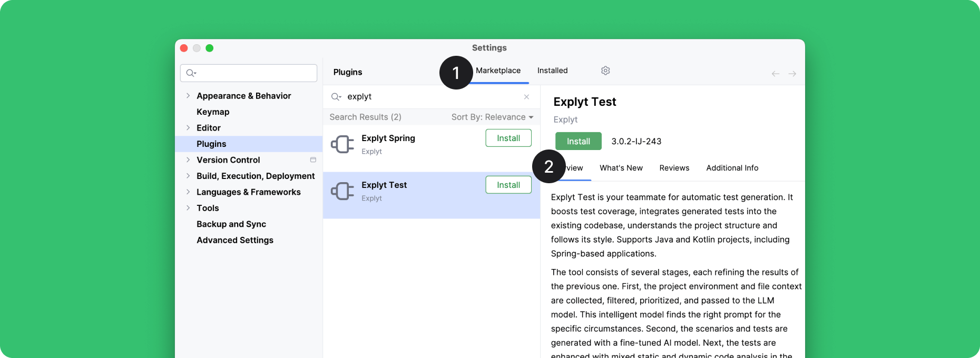
Task: Click the settings search field
Action: [249, 73]
